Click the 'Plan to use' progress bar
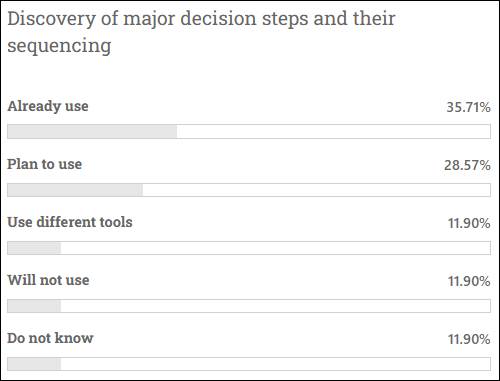This screenshot has height=381, width=500. coord(249,190)
